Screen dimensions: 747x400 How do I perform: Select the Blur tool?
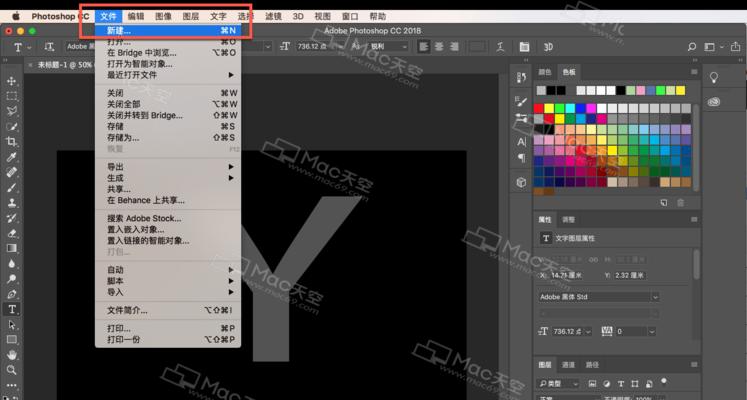(11, 263)
